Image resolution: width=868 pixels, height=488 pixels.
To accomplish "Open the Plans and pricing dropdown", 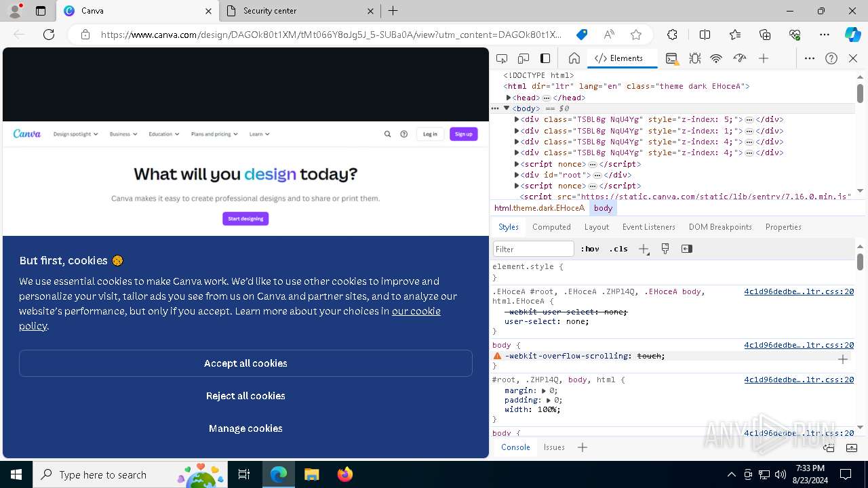I will click(x=214, y=134).
